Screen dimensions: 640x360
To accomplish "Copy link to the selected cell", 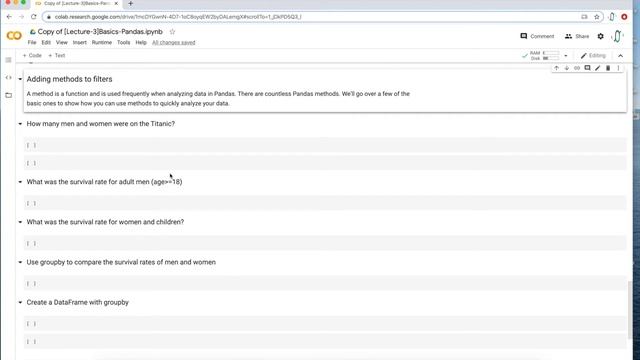I will (x=577, y=68).
